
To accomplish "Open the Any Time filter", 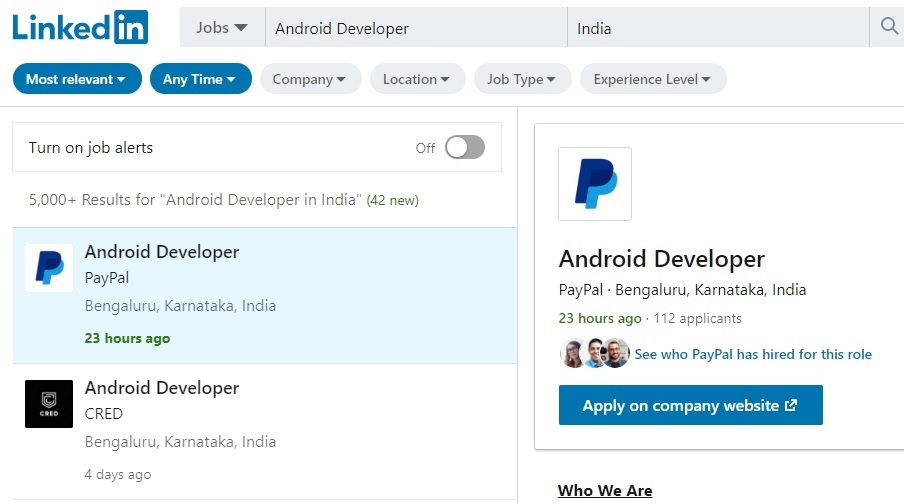I will (200, 79).
